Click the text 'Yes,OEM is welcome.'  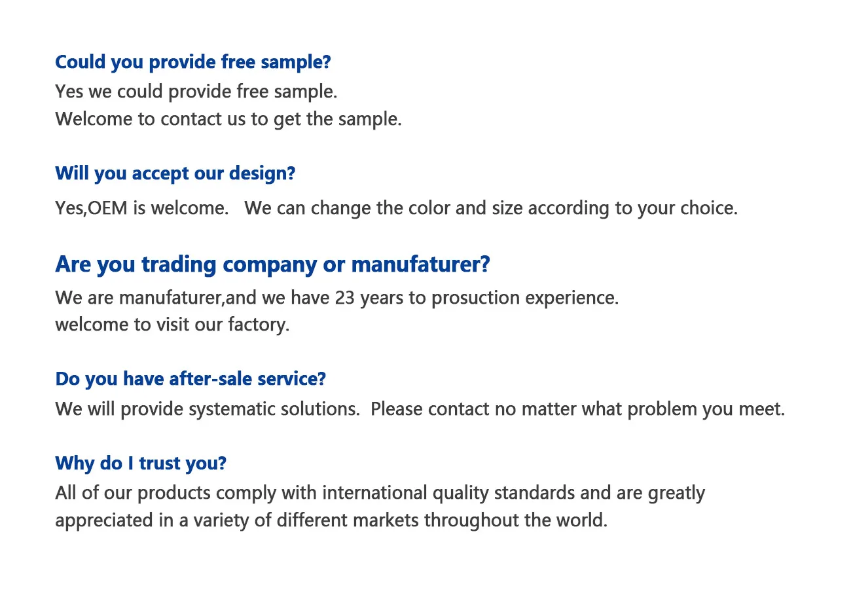click(x=142, y=208)
